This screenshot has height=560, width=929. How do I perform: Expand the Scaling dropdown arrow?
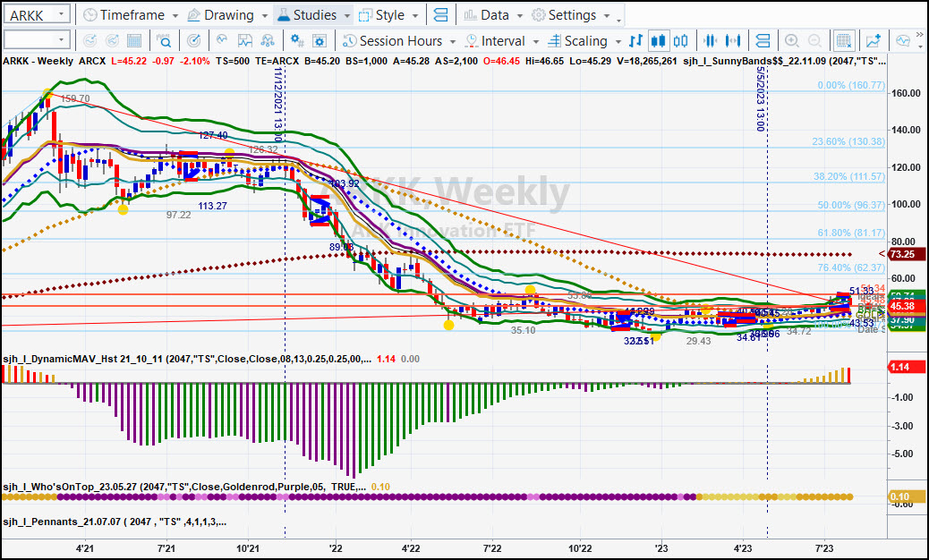(x=618, y=41)
